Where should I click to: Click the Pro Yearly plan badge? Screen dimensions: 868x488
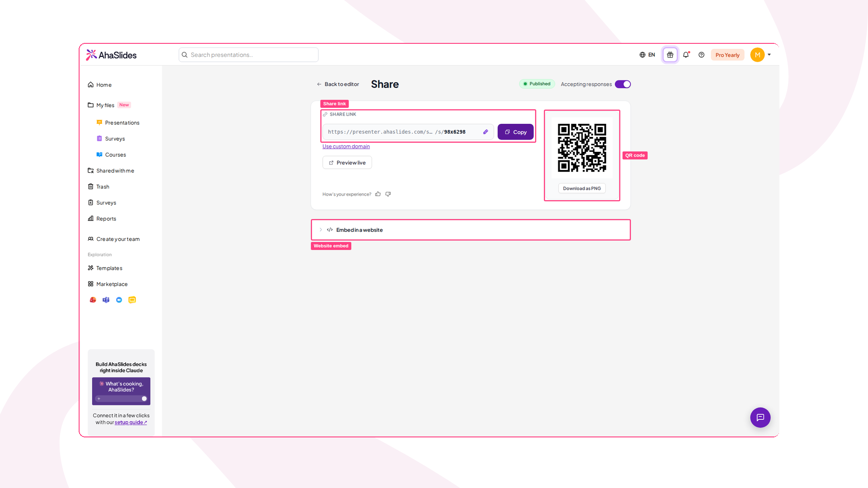click(727, 55)
